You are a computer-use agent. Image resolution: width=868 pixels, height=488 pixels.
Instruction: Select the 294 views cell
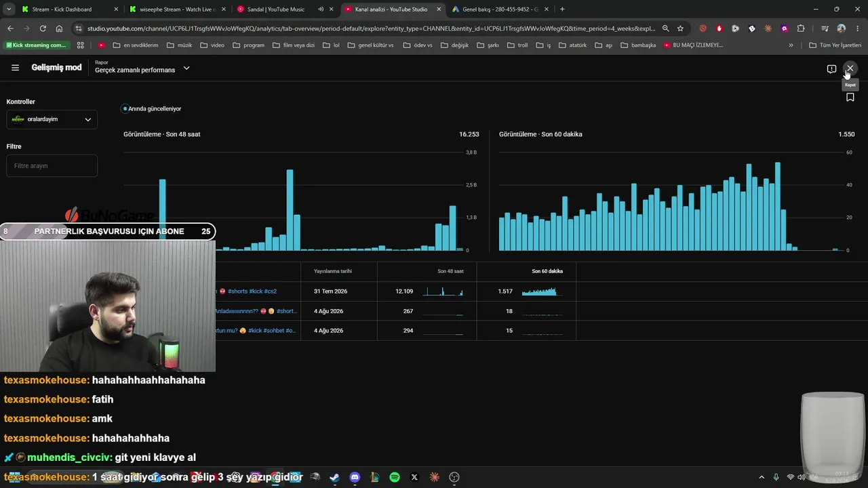pos(408,331)
